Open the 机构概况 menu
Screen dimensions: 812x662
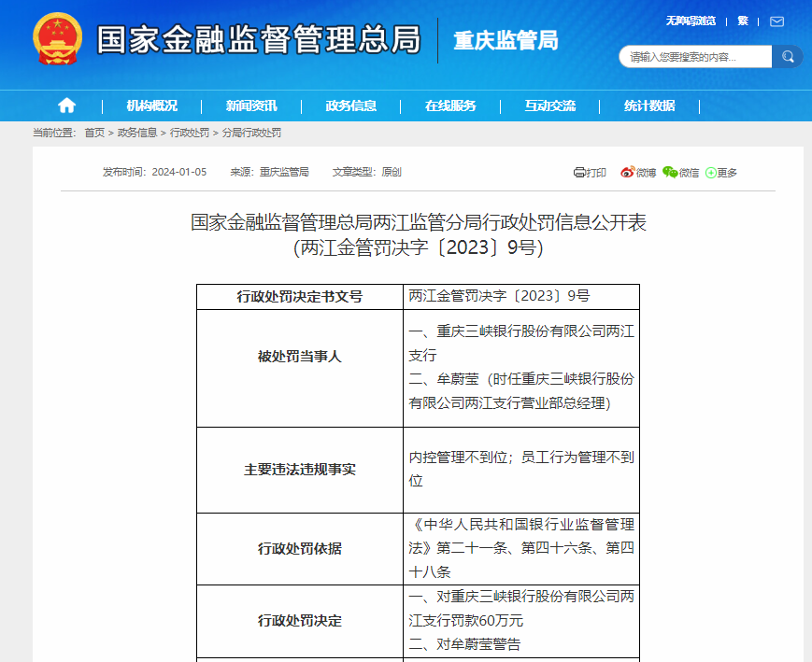[x=151, y=106]
